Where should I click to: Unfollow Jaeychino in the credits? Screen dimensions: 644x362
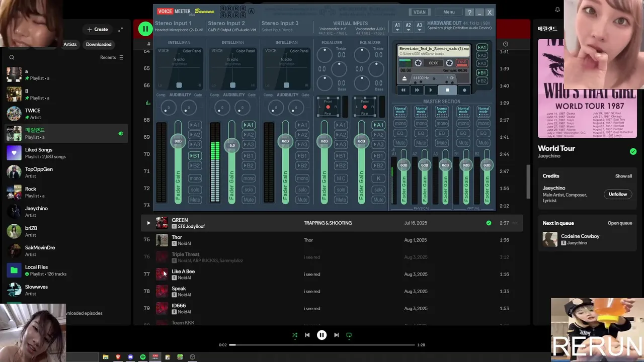618,194
